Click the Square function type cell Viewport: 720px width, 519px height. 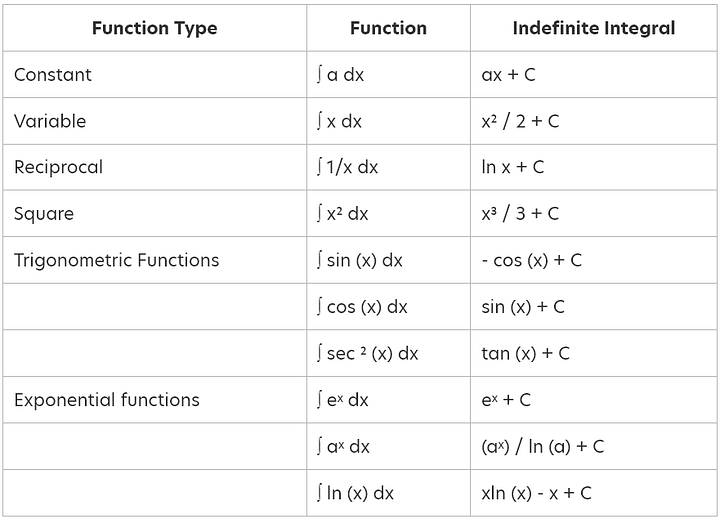click(x=44, y=214)
